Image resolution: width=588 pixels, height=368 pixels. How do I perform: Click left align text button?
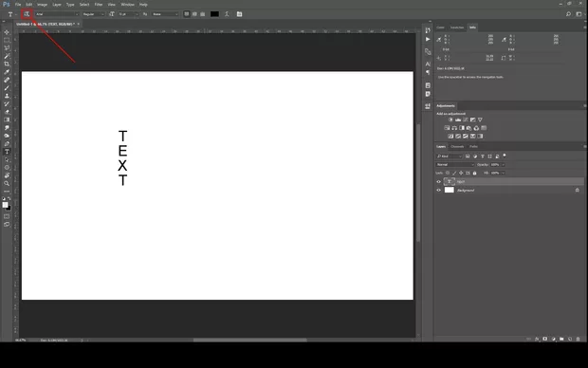(x=187, y=14)
